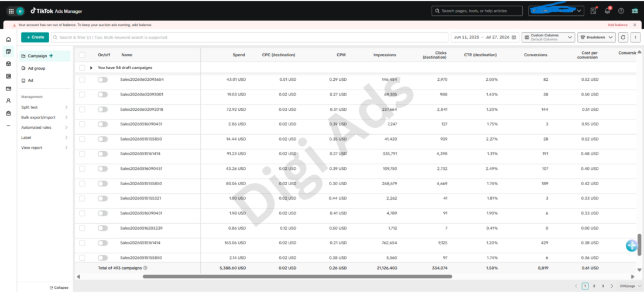Tick the select-all header checkbox

click(82, 54)
